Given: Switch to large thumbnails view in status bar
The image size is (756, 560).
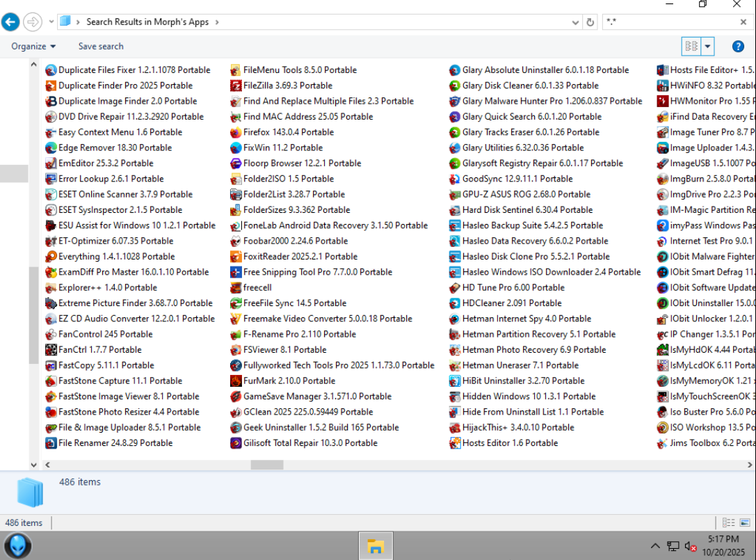Looking at the screenshot, I should pos(744,522).
